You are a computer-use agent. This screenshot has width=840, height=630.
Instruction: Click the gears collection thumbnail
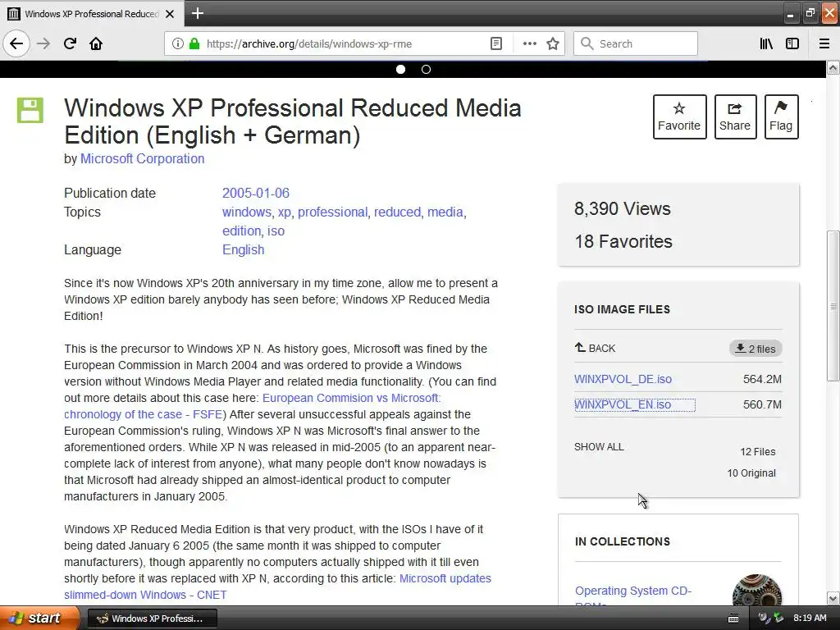(757, 591)
